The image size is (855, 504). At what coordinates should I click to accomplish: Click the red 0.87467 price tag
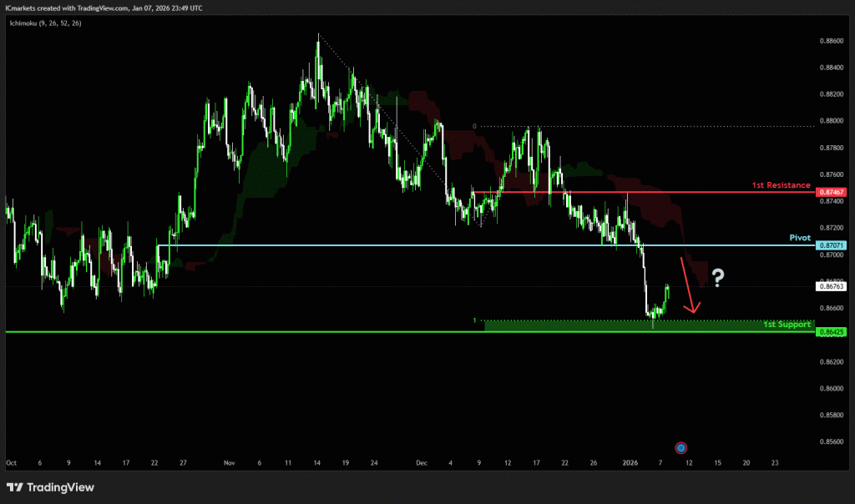pos(832,192)
